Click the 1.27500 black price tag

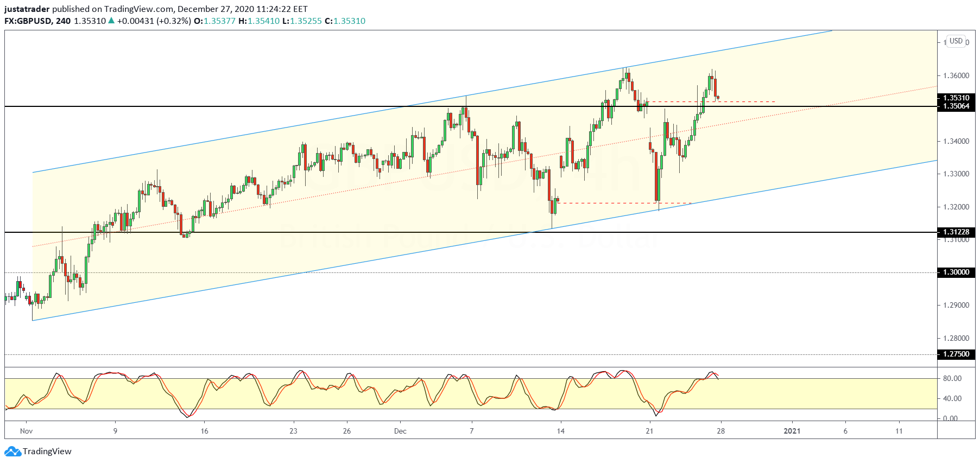(956, 354)
